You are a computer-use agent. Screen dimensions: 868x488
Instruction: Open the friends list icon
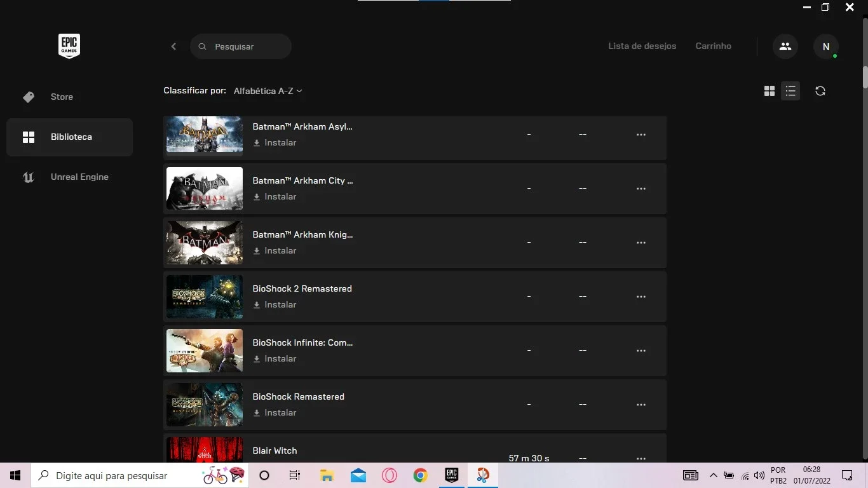point(785,46)
